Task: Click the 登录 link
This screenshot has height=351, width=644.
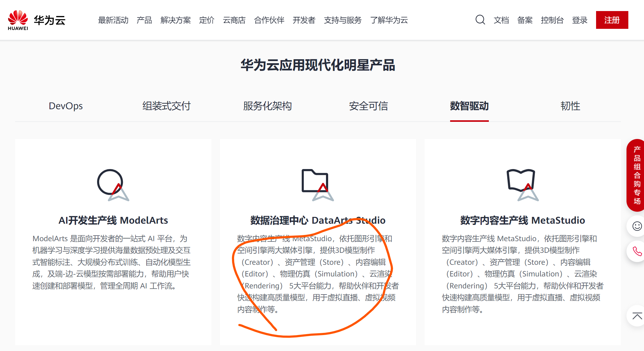Action: pos(580,20)
